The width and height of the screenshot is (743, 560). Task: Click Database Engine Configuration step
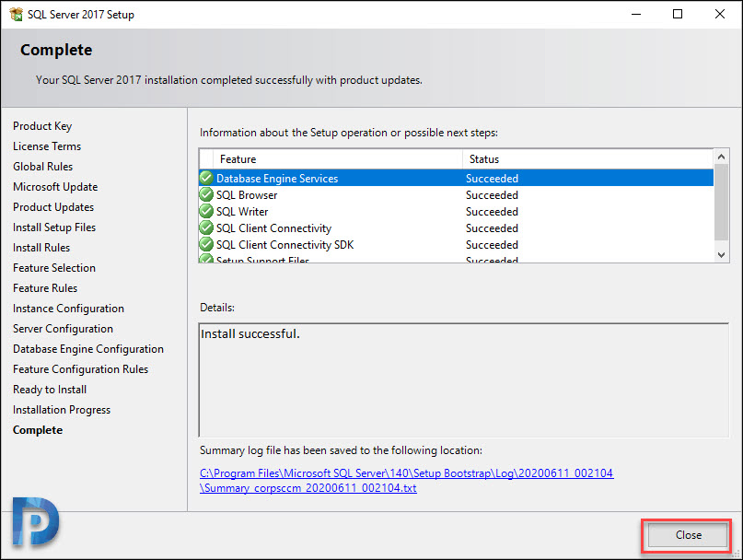coord(88,349)
